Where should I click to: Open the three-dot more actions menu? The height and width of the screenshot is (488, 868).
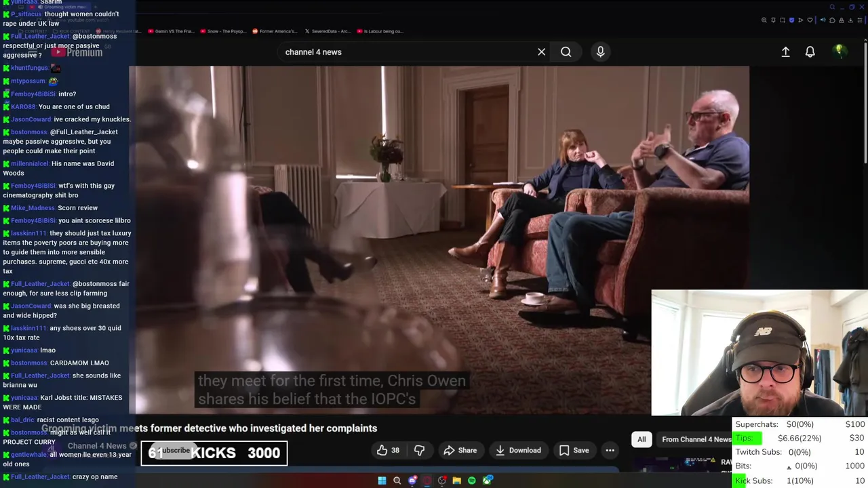click(610, 450)
